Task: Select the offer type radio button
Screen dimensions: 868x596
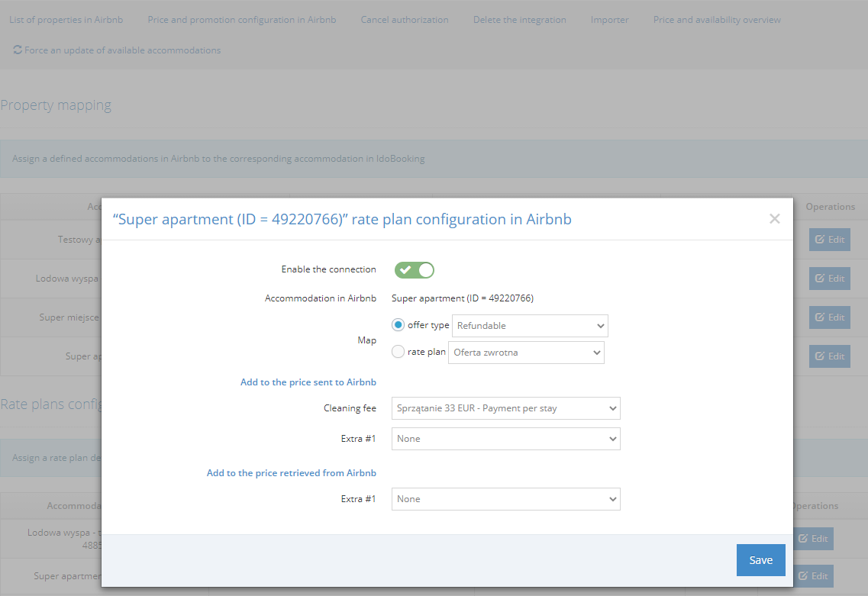Action: pyautogui.click(x=398, y=325)
